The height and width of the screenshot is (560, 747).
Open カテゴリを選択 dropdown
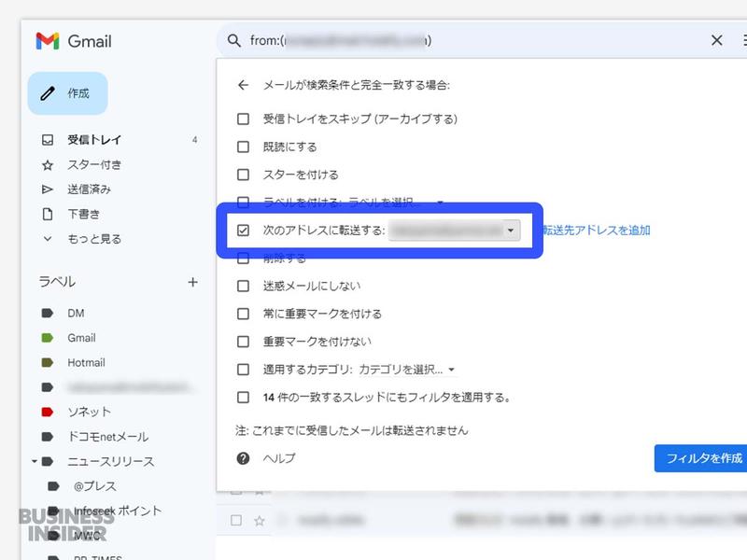click(x=407, y=370)
